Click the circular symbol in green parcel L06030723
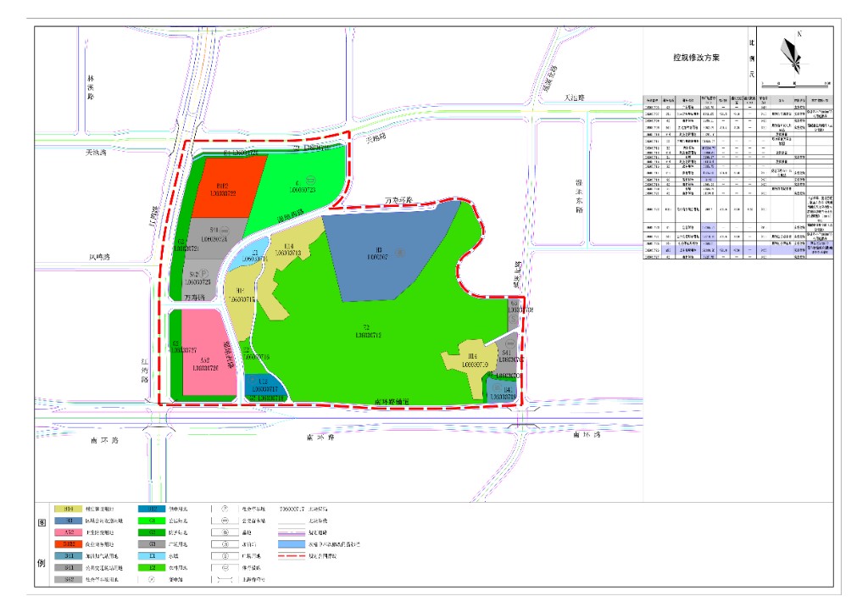 [x=311, y=180]
